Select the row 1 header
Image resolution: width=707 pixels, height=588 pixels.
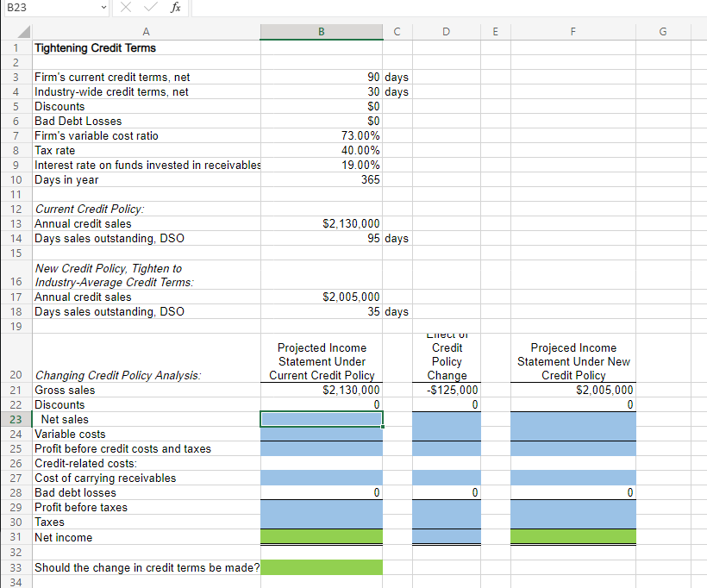pyautogui.click(x=16, y=48)
